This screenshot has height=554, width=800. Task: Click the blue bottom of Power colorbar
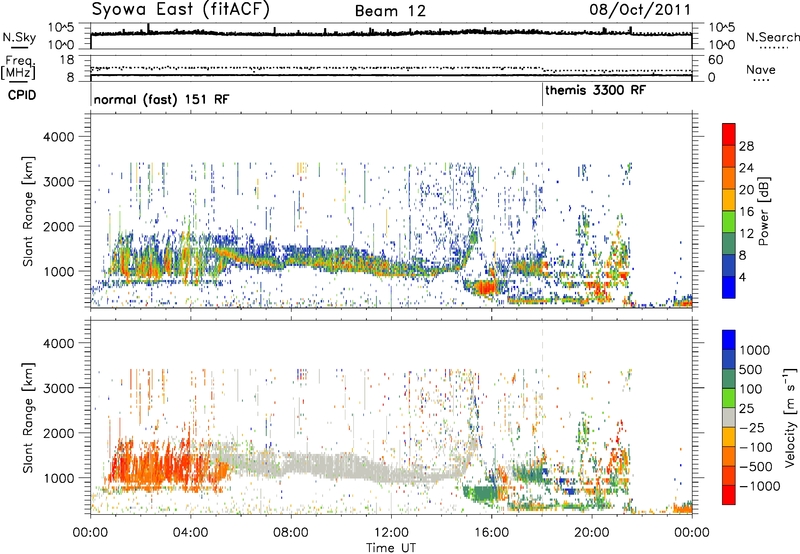[729, 287]
